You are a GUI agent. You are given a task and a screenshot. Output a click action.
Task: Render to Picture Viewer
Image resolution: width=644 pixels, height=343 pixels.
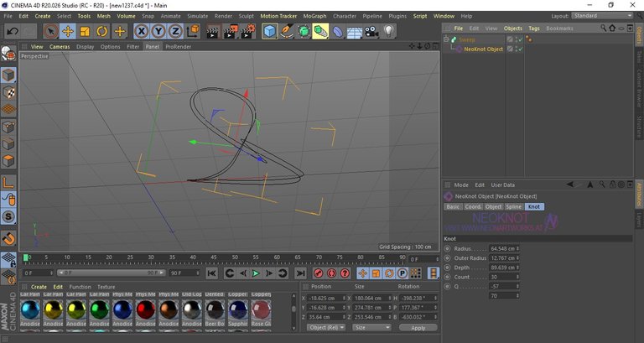point(231,31)
